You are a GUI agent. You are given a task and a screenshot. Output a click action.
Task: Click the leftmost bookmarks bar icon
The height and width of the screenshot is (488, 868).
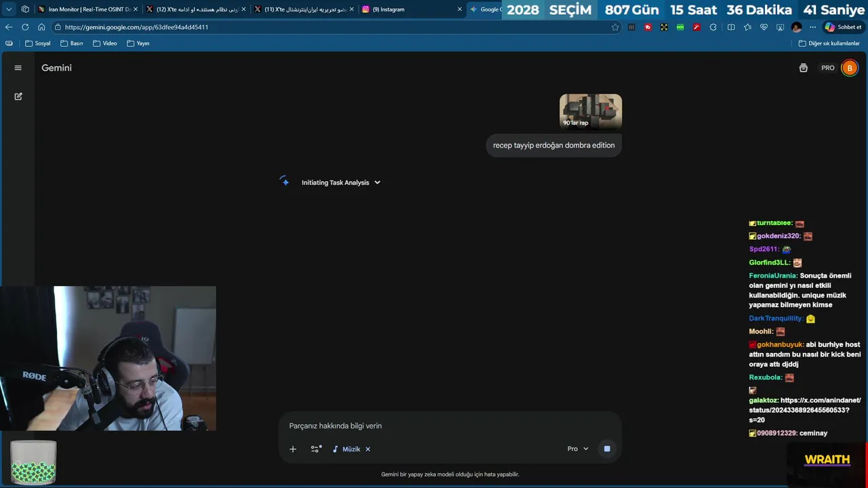coord(9,43)
